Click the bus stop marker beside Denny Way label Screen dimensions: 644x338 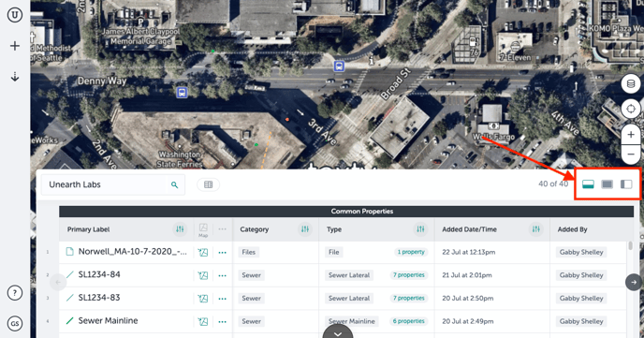tap(182, 92)
